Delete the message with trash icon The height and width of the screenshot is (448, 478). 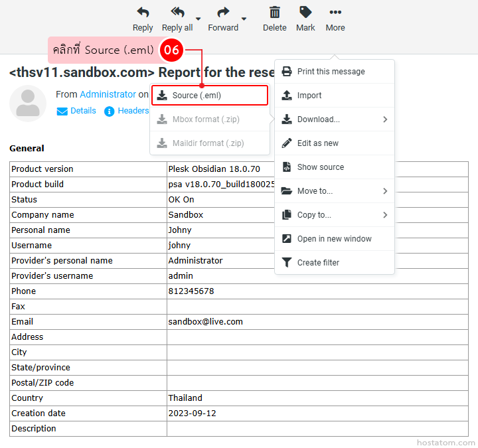tap(274, 12)
